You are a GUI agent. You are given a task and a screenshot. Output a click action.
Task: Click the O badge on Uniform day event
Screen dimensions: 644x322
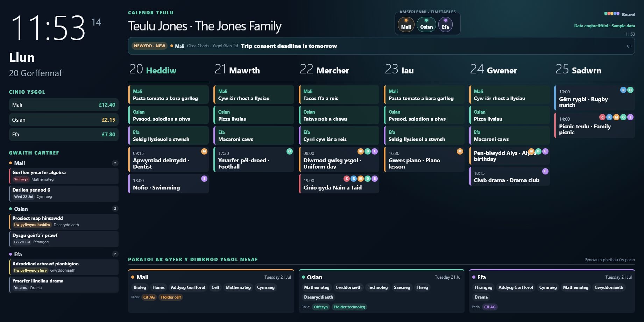[x=368, y=151]
